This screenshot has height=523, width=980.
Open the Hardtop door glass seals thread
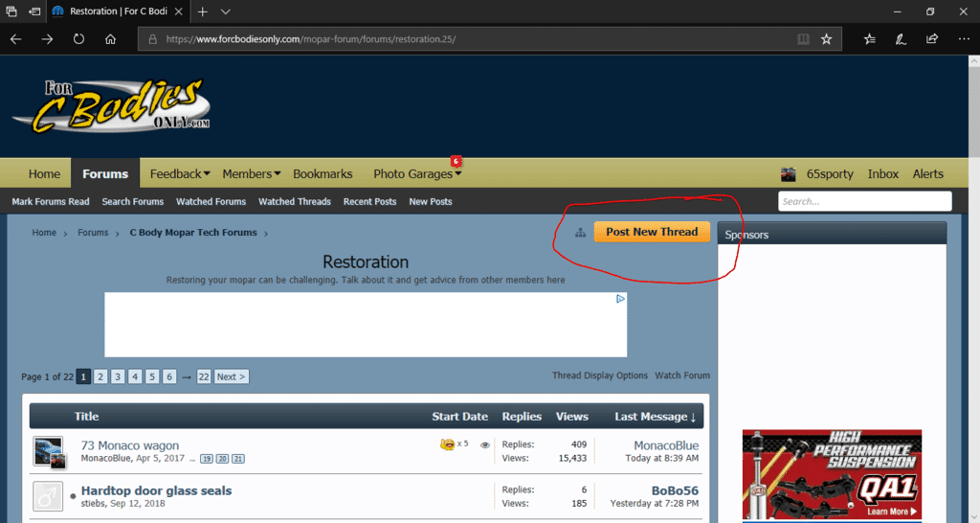(156, 490)
